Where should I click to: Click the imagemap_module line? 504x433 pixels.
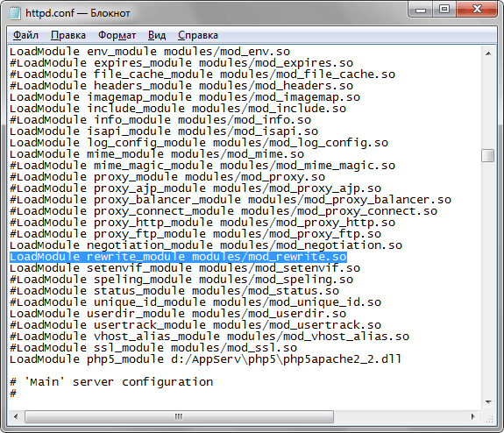(x=185, y=97)
